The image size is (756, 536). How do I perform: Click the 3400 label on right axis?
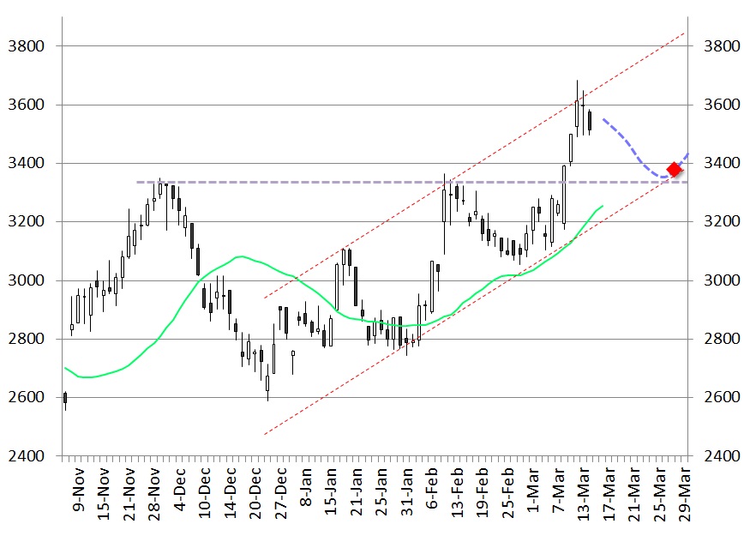pos(722,163)
